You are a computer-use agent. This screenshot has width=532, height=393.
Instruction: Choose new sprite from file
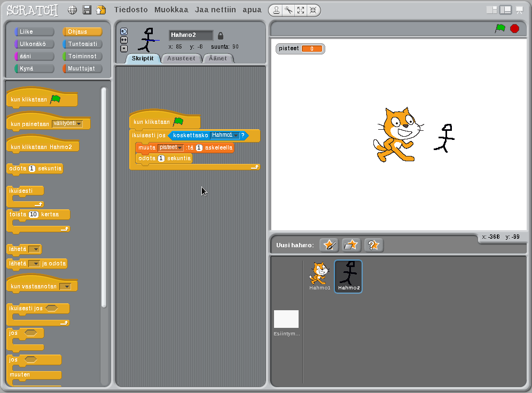pos(351,245)
